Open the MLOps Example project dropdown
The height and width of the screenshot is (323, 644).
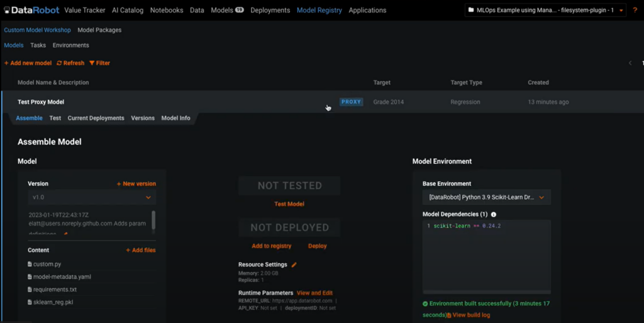(x=545, y=11)
